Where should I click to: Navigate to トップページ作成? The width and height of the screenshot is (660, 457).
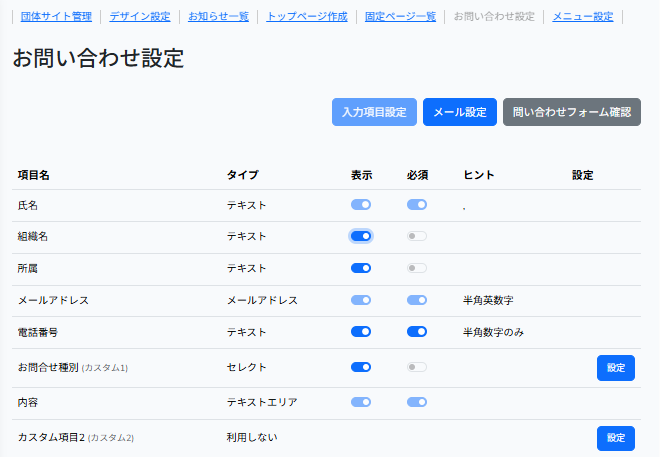(307, 17)
